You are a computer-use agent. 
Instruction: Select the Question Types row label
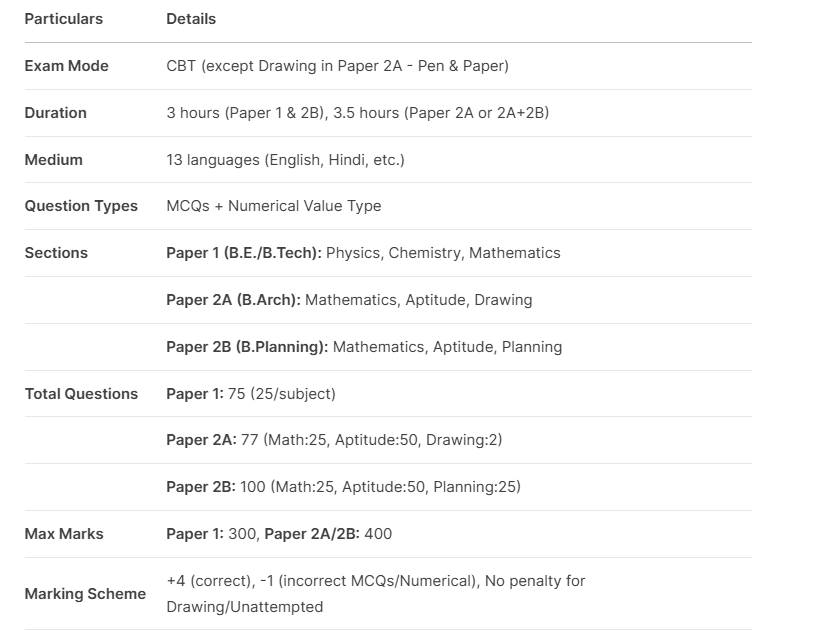point(81,206)
